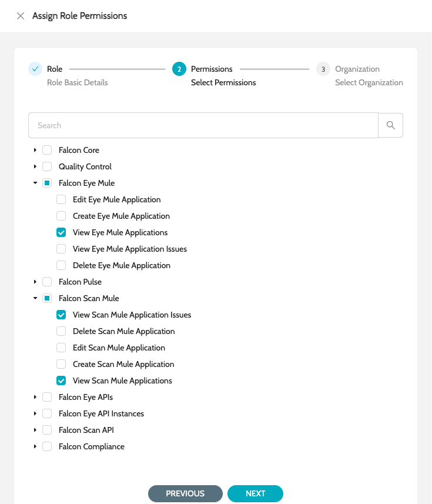The width and height of the screenshot is (432, 504).
Task: Select the Quality Control tree label
Action: [x=85, y=166]
